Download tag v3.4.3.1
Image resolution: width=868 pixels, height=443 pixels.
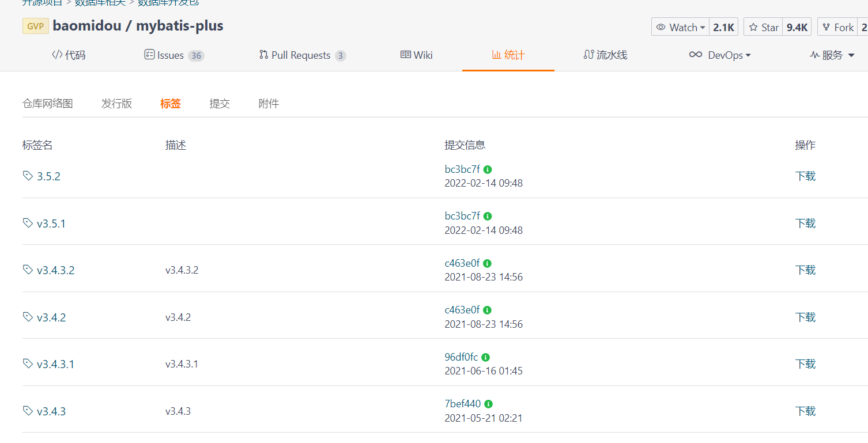[x=805, y=364]
